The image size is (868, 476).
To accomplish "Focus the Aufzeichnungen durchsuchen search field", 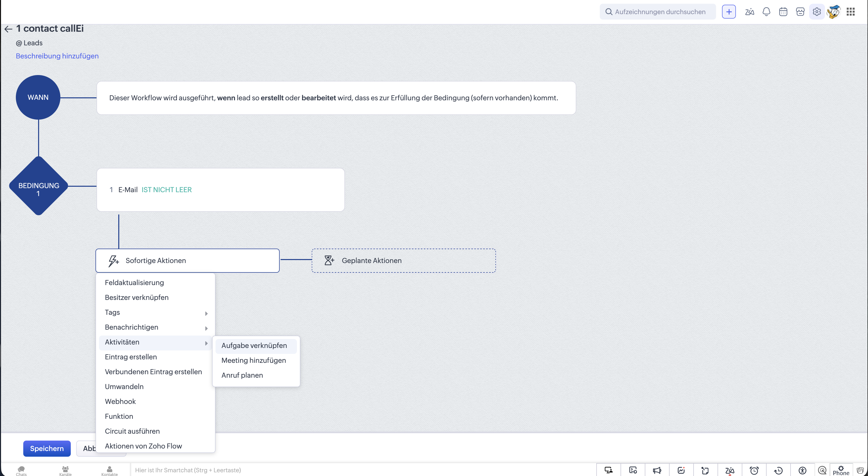I will tap(658, 12).
